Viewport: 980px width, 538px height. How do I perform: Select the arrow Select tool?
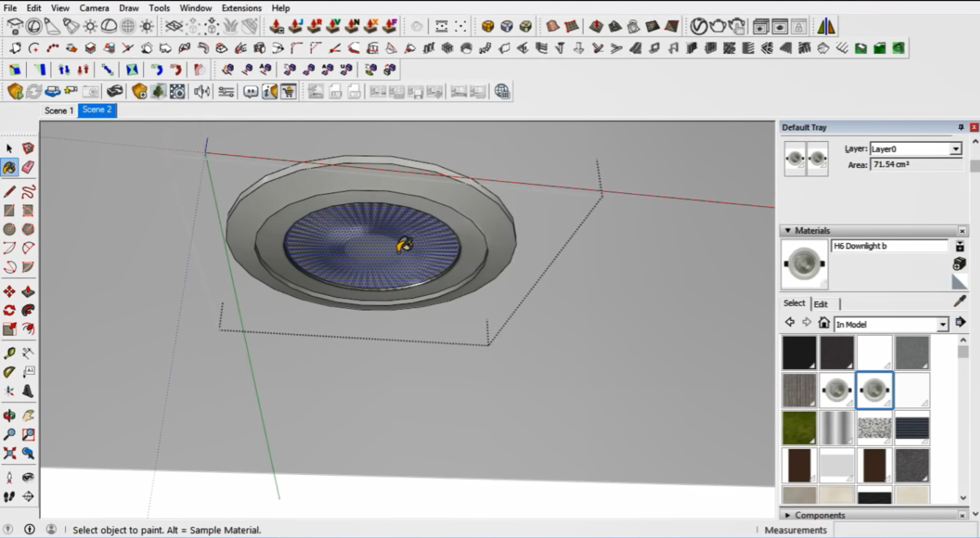[x=9, y=149]
